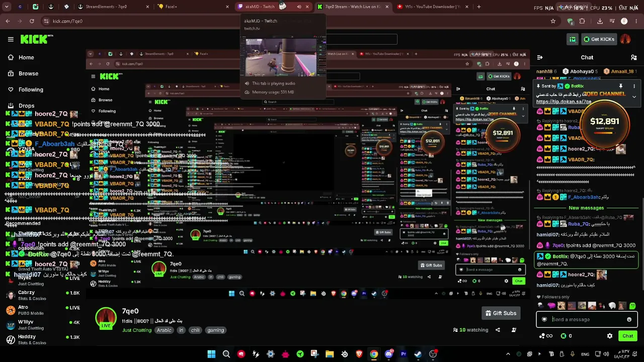View site information for kick.com
Screen dimensions: 644x362
click(46, 21)
